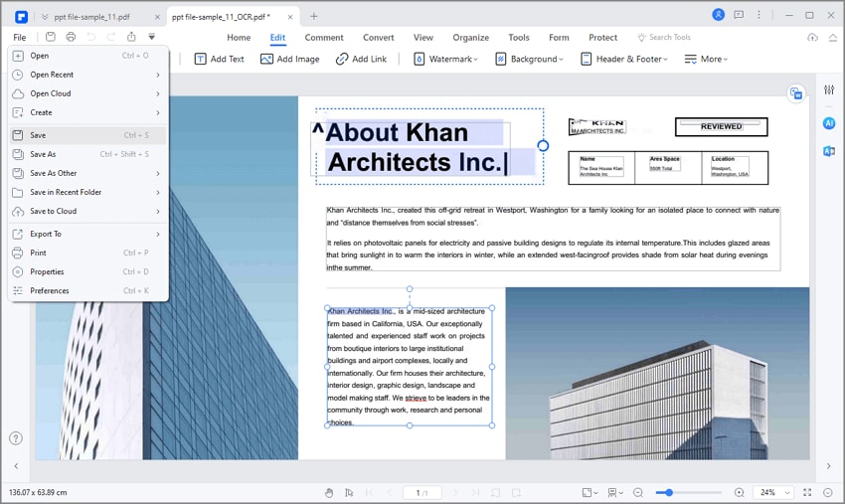Image resolution: width=845 pixels, height=504 pixels.
Task: Switch to the Organize tab
Action: coord(470,37)
